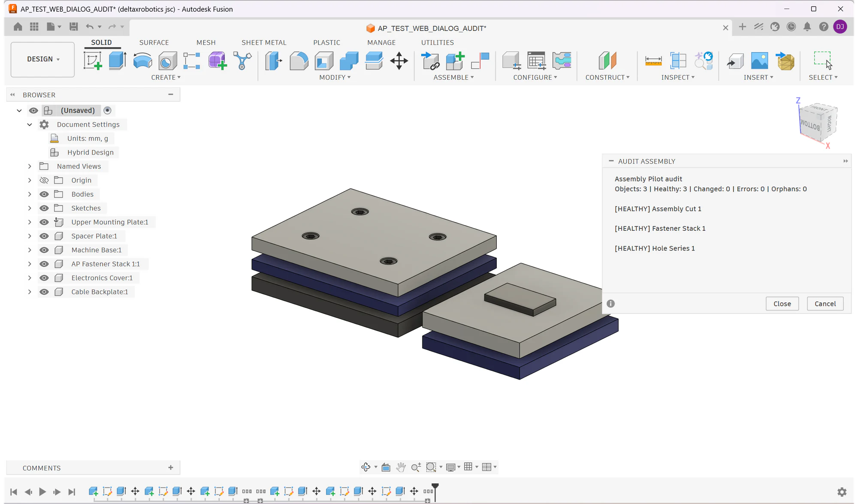Viewport: 858px width, 504px height.
Task: Open the Display Settings monitor icon
Action: [450, 467]
